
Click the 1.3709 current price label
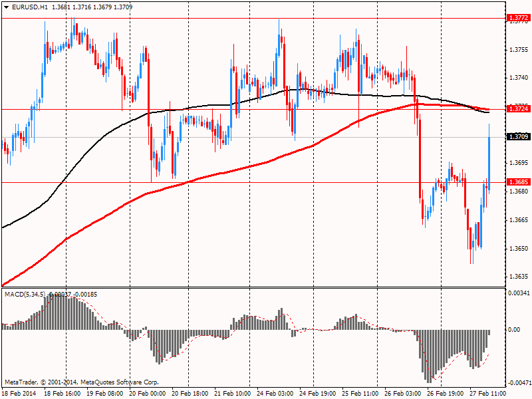tap(519, 137)
